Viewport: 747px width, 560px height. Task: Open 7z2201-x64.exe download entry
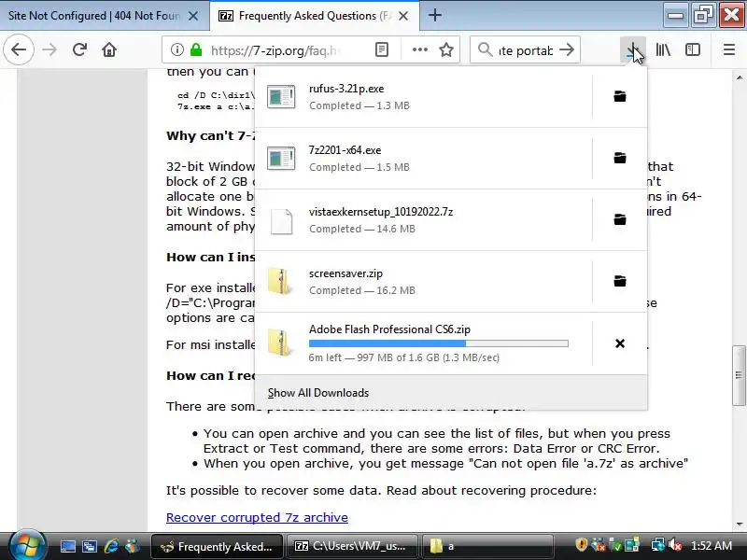click(424, 158)
